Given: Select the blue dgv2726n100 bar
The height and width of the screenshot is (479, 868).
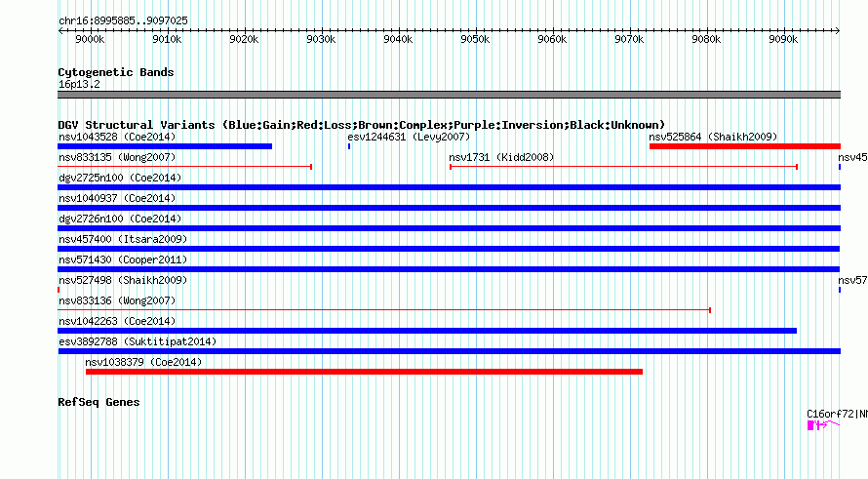Looking at the screenshot, I should point(449,228).
